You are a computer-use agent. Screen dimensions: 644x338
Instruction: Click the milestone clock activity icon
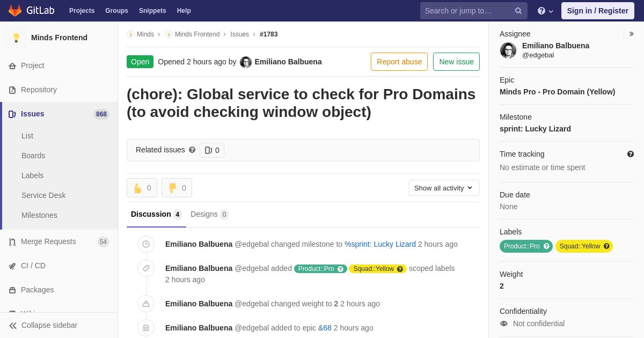coord(146,244)
